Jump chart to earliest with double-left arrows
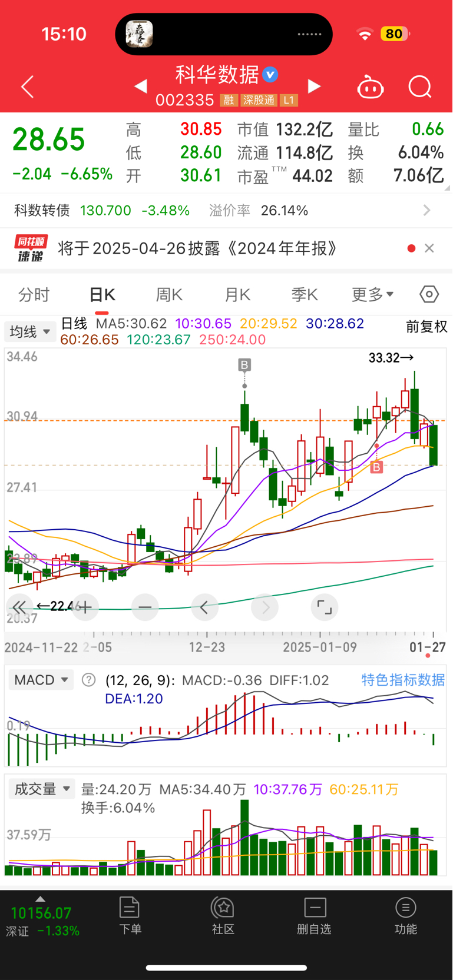 click(19, 607)
